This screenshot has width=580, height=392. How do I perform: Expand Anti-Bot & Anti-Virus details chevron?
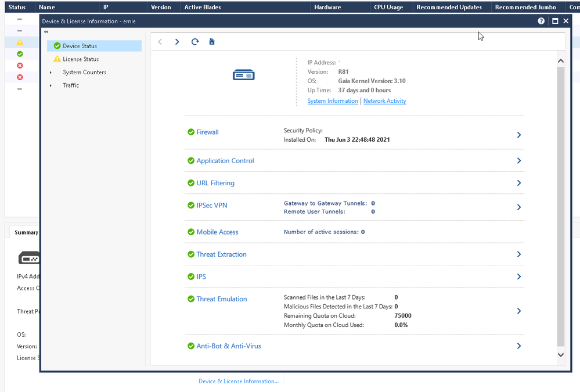pyautogui.click(x=519, y=346)
